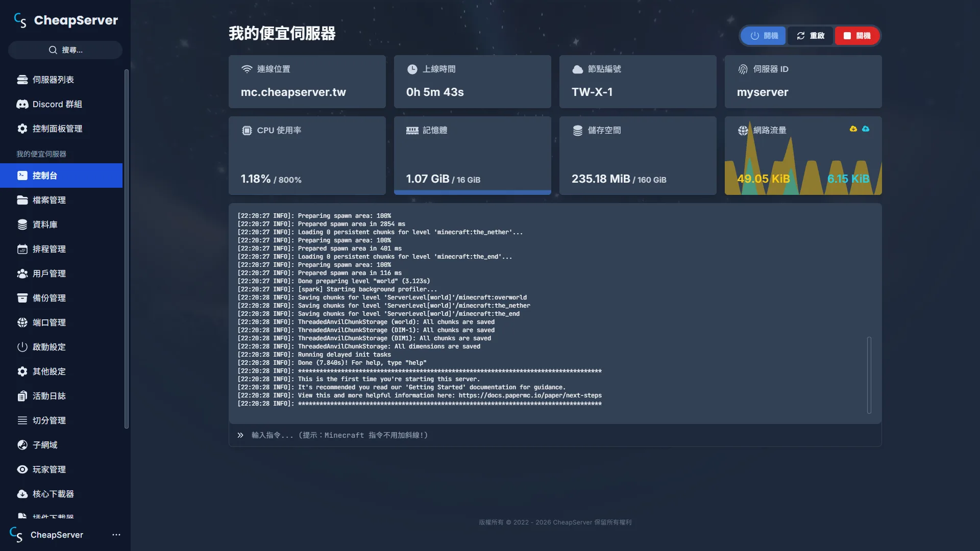Click the 核心下載器 cloud download icon
The image size is (980, 551).
pos(22,494)
